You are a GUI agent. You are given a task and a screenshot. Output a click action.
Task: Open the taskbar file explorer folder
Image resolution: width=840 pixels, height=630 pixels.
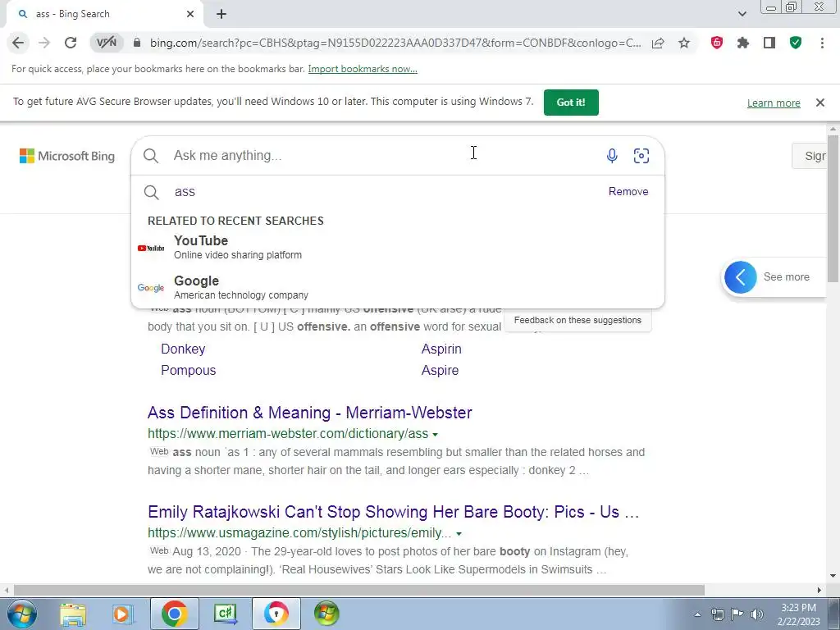click(73, 614)
